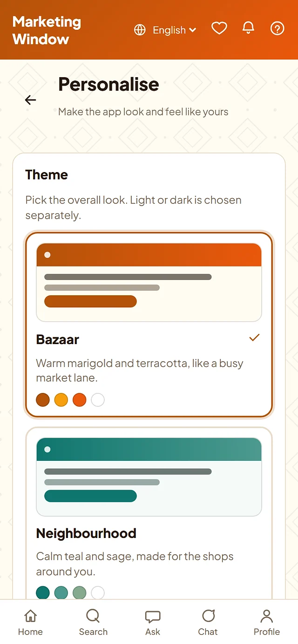Tap the Search magnifier icon
The image size is (298, 644).
point(93,616)
